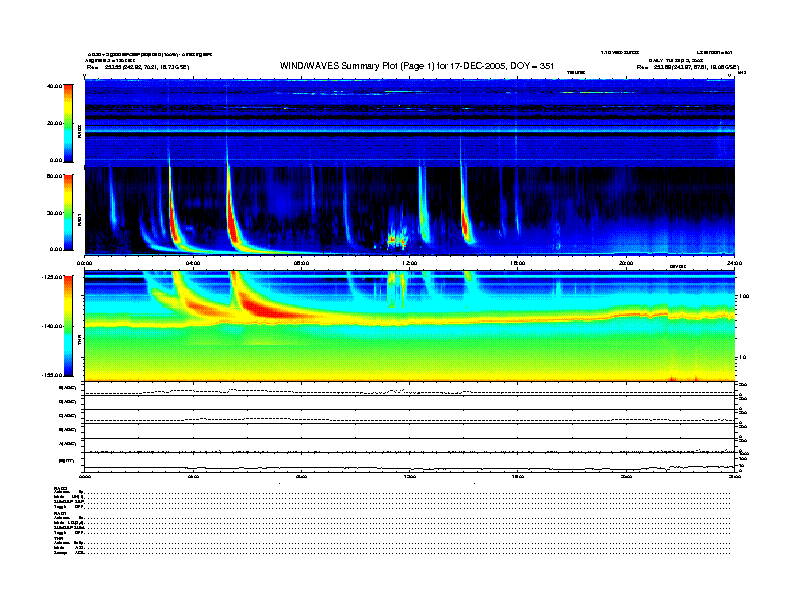
Task: Select the 60.00 label on RAD1 colorbar
Action: [x=55, y=176]
